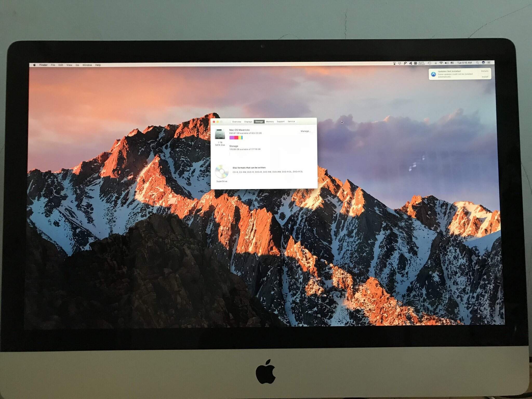
Task: Click Details on the updates notification
Action: pyautogui.click(x=484, y=71)
